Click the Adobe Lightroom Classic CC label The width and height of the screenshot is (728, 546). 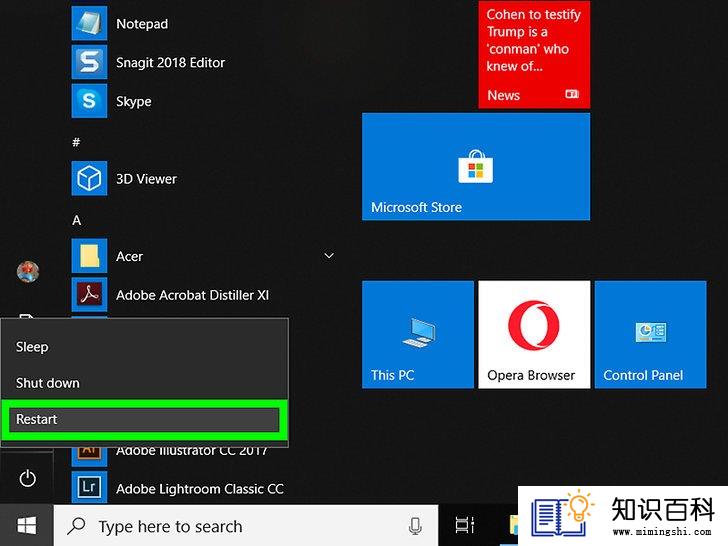pos(200,489)
